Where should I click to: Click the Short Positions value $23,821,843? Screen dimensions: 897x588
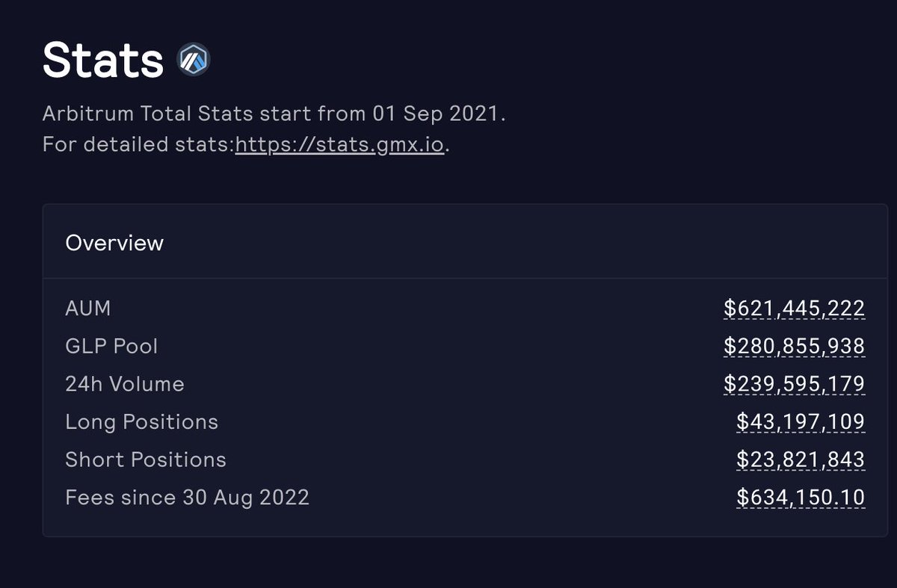pyautogui.click(x=801, y=459)
